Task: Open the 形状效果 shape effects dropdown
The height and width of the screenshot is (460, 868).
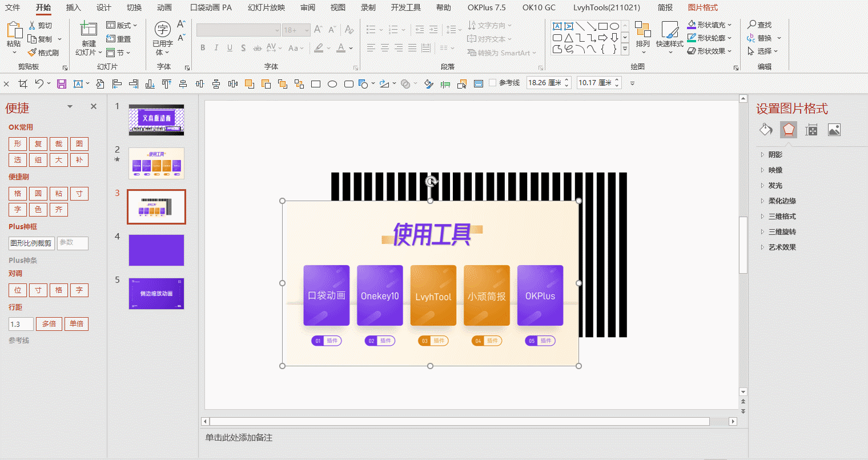Action: (730, 51)
